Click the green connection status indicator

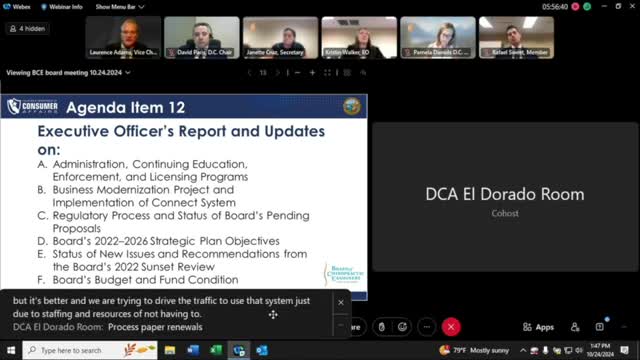pos(587,7)
